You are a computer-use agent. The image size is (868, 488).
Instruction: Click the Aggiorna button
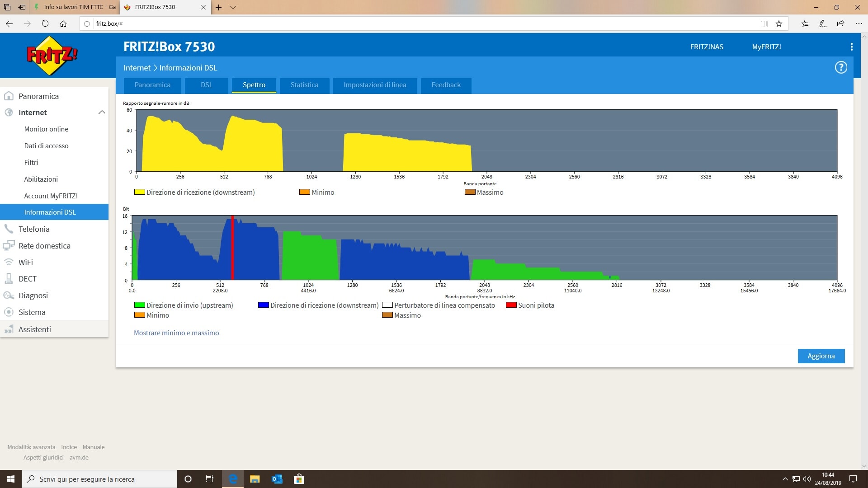pos(821,356)
